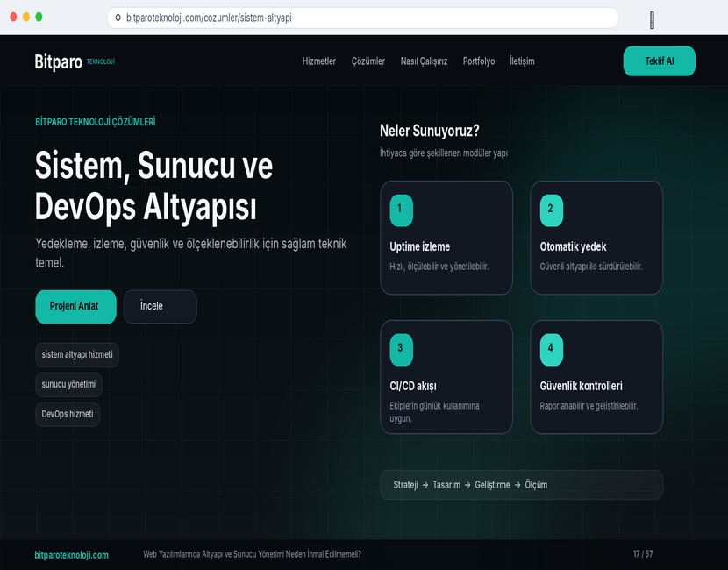Open the İletişim nav link
The image size is (728, 570).
[522, 61]
